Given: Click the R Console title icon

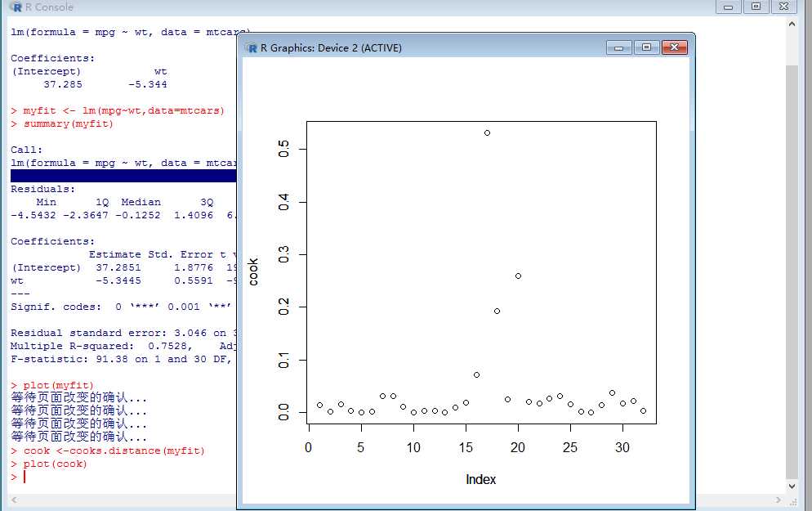Looking at the screenshot, I should (16, 7).
